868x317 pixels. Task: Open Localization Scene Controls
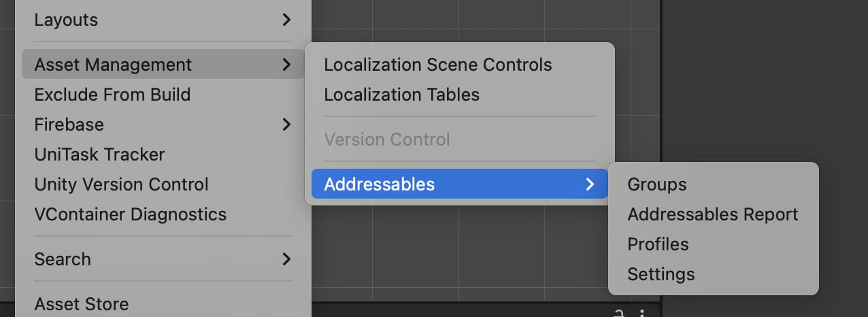tap(437, 65)
